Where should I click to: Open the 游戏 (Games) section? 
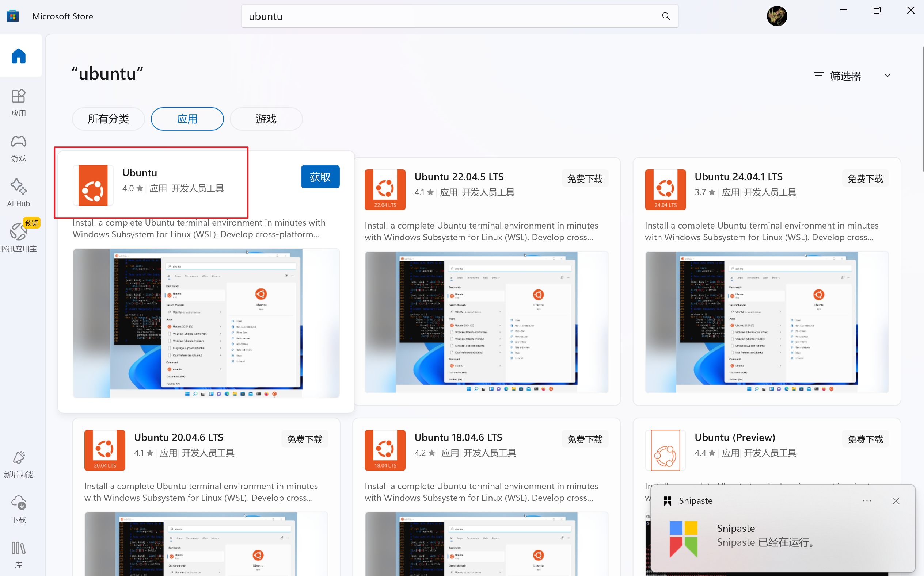pyautogui.click(x=18, y=147)
